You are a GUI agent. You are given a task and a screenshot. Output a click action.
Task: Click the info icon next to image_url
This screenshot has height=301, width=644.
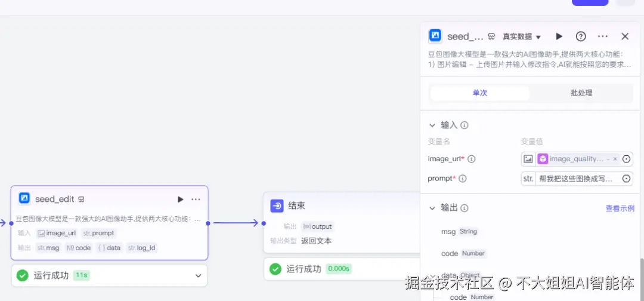pos(472,159)
